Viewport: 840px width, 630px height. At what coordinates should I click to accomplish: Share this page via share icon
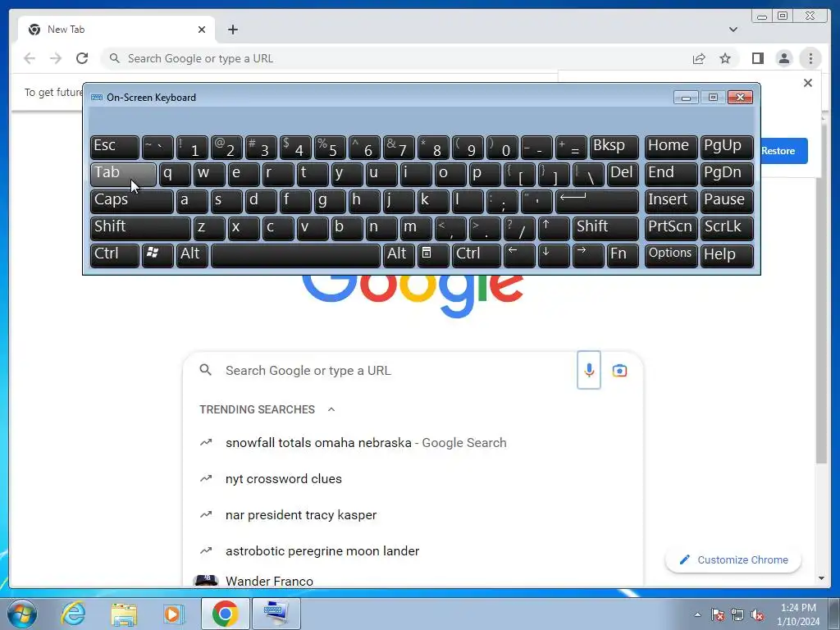coord(699,58)
